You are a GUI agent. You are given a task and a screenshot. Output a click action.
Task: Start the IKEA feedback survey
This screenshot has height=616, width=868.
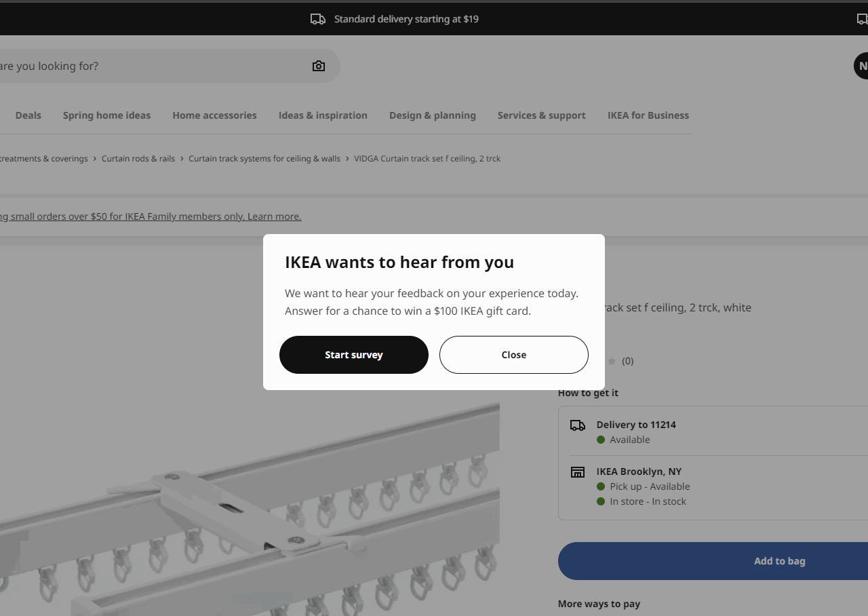click(x=353, y=355)
